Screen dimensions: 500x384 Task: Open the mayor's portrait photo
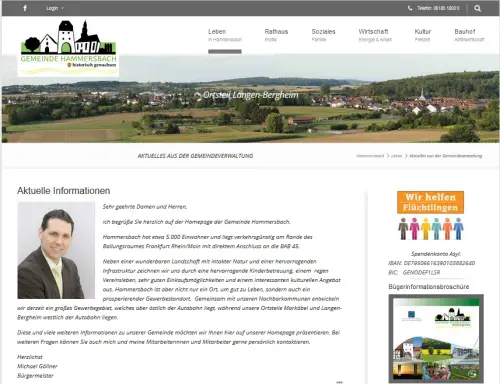coord(56,250)
